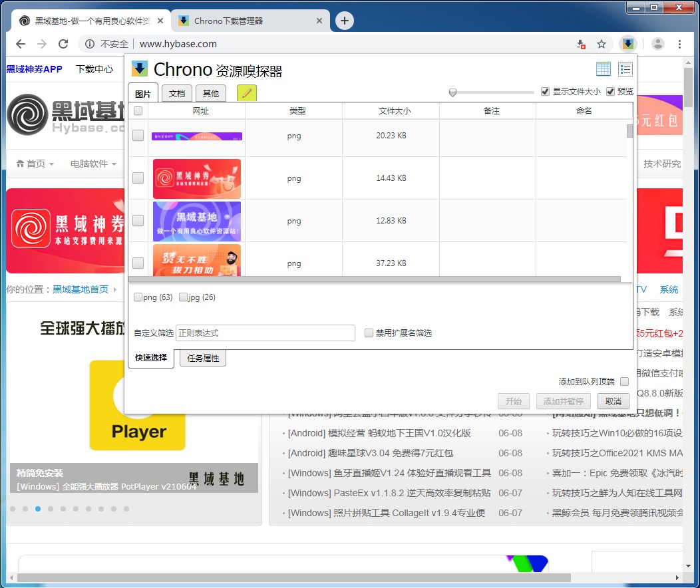The height and width of the screenshot is (588, 700).
Task: Expand the 电脑软件 nav dropdown
Action: coord(93,164)
